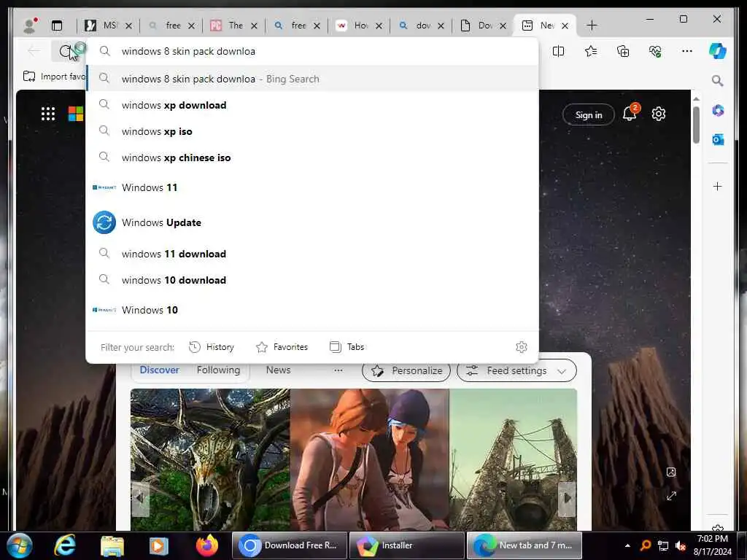Click the Personalize button
747x560 pixels.
tap(406, 371)
